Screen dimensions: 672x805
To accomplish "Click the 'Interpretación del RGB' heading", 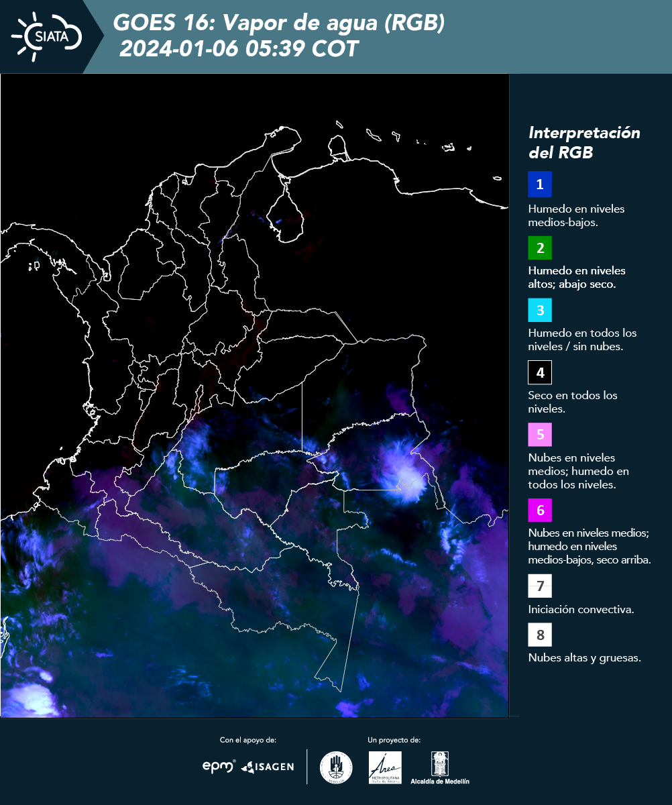I will pyautogui.click(x=584, y=142).
